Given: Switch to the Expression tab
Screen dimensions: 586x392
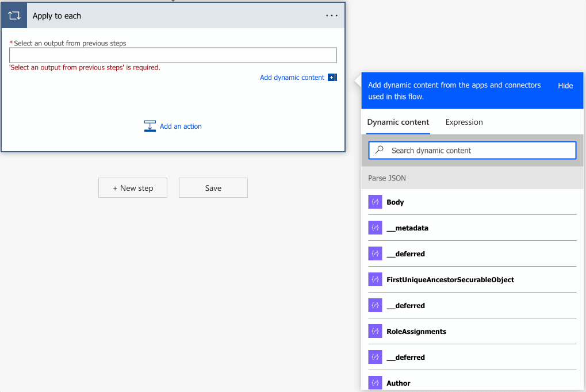Looking at the screenshot, I should tap(464, 122).
